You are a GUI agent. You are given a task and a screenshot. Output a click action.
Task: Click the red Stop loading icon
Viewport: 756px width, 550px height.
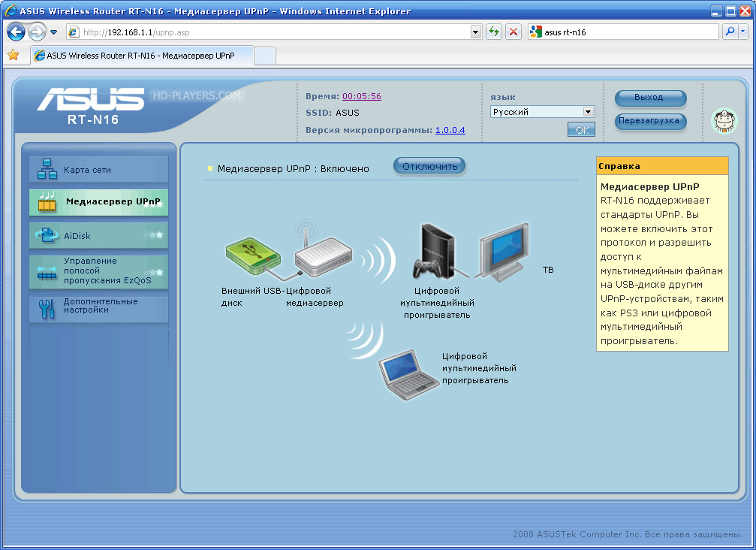click(x=514, y=32)
